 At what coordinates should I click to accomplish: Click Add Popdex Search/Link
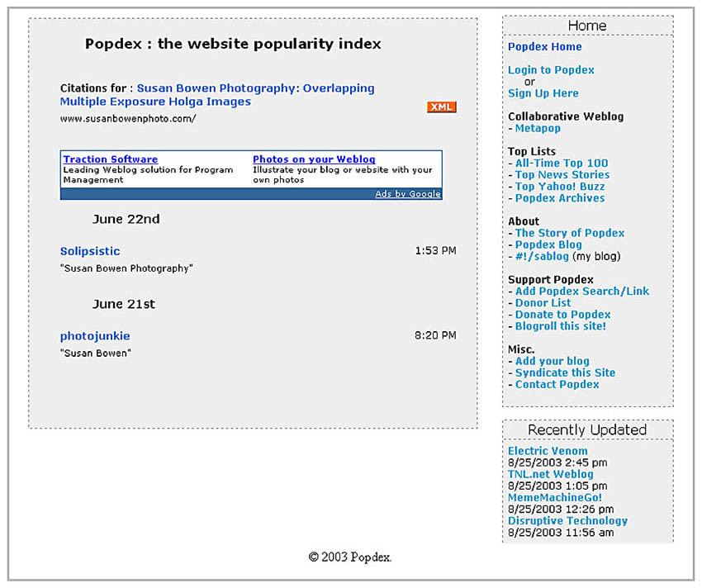click(x=581, y=291)
